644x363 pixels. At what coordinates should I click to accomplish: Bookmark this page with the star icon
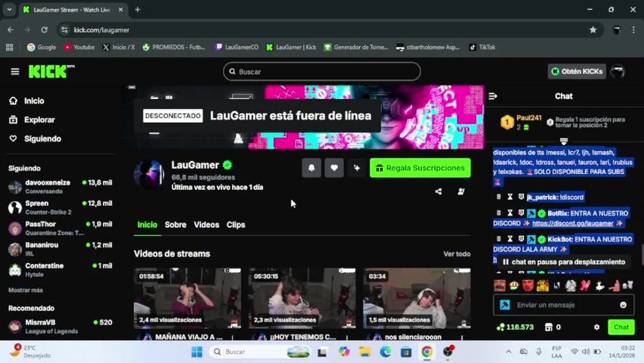(593, 30)
